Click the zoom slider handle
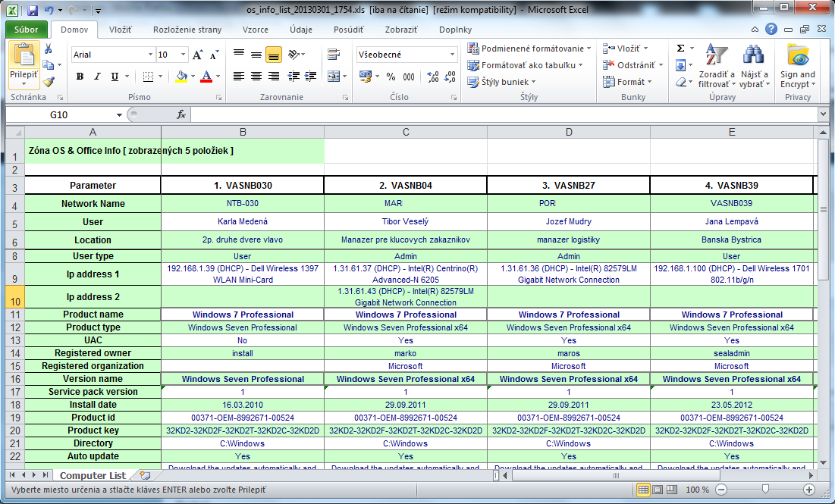This screenshot has width=835, height=504. tap(765, 489)
